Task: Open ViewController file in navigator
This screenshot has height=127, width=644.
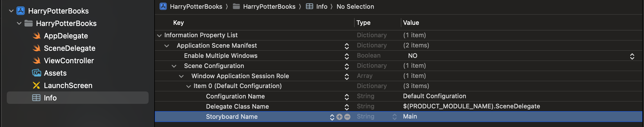Action: 69,60
